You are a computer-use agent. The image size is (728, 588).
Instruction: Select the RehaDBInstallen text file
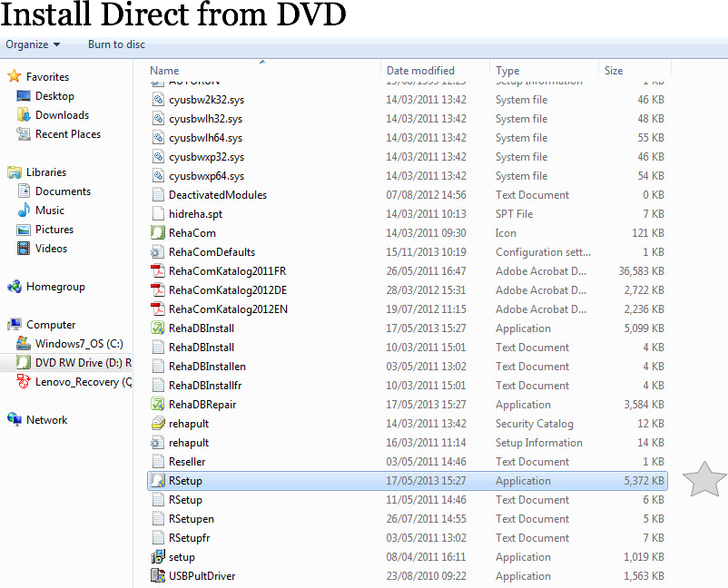[x=207, y=367]
